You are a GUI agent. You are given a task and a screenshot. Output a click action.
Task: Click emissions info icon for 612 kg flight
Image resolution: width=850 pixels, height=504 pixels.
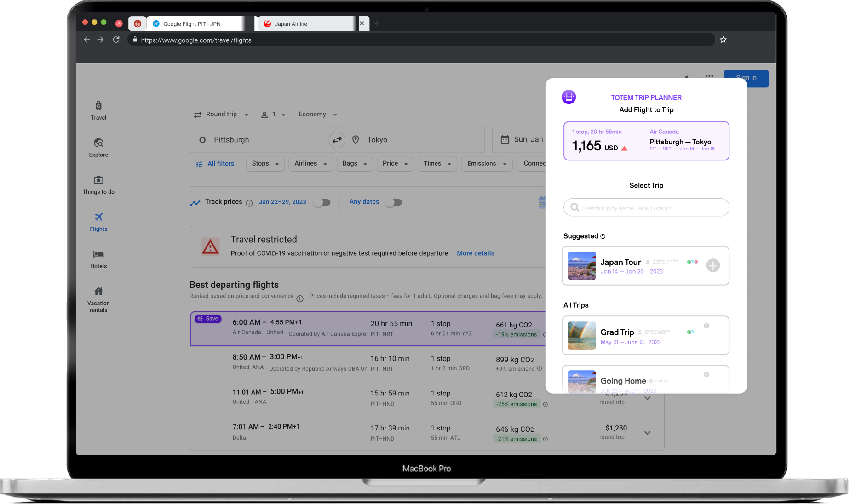point(546,405)
